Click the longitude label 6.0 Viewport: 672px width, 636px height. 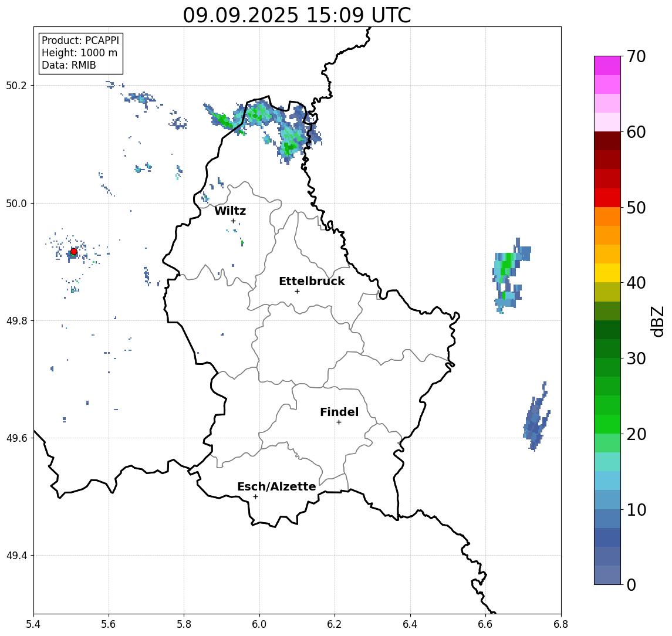pyautogui.click(x=259, y=624)
